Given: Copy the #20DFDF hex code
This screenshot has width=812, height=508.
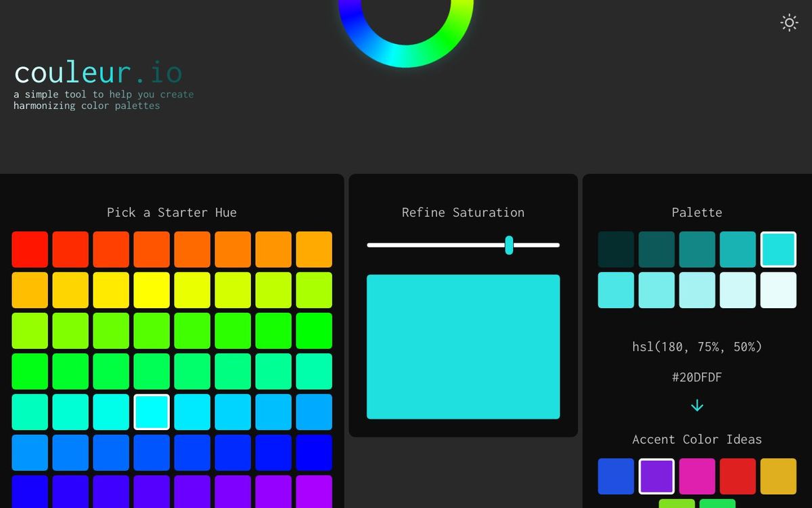Looking at the screenshot, I should point(697,377).
